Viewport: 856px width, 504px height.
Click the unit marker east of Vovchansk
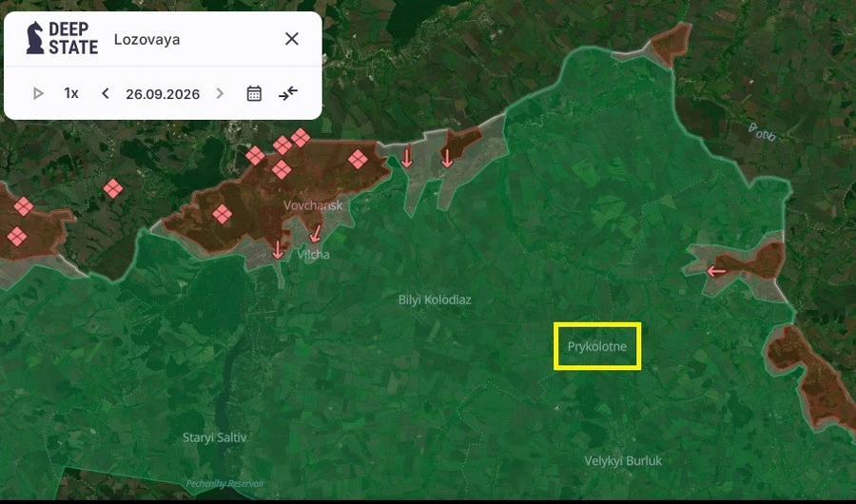tap(358, 160)
